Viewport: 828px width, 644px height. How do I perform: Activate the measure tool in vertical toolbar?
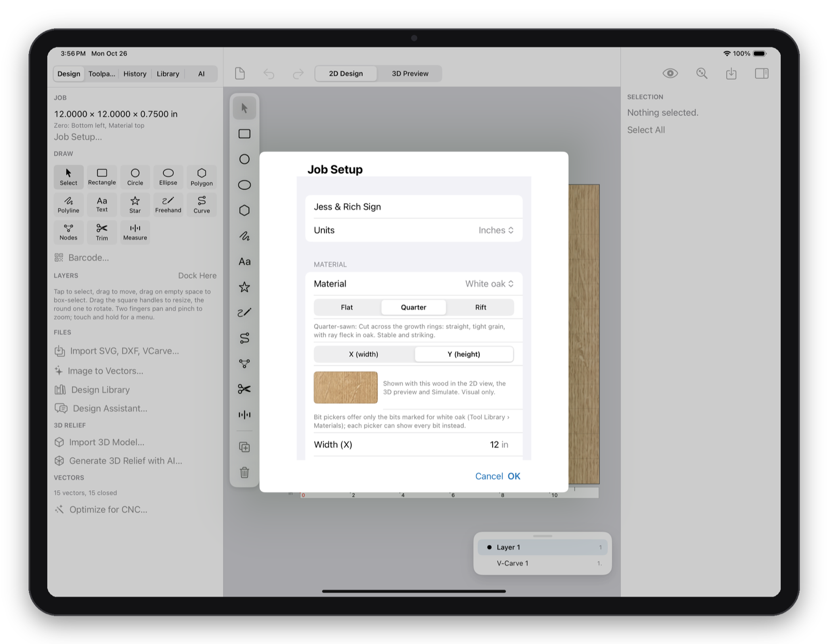tap(244, 415)
